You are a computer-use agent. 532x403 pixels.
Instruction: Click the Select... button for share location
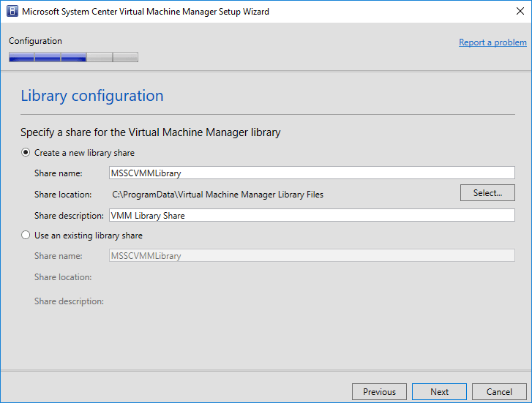click(x=487, y=193)
